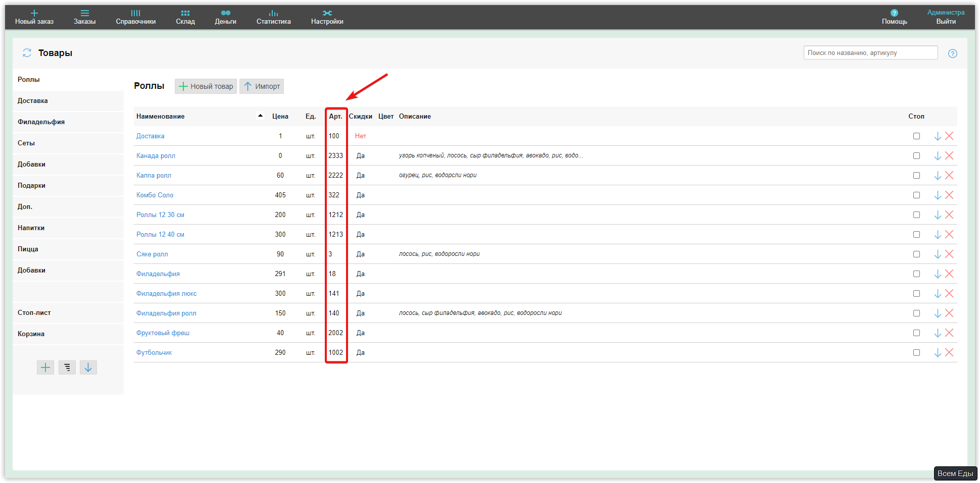Open the Администра account link
Viewport: 980px width, 483px height.
946,13
